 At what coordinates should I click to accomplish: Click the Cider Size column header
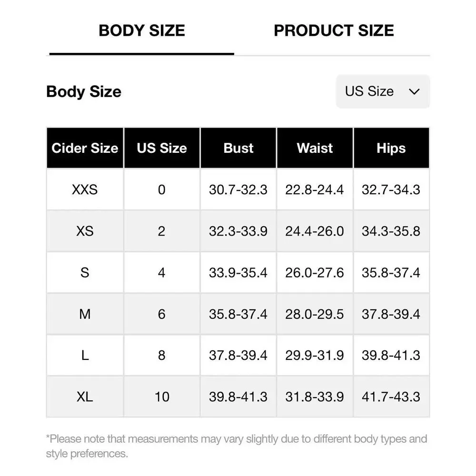click(85, 148)
